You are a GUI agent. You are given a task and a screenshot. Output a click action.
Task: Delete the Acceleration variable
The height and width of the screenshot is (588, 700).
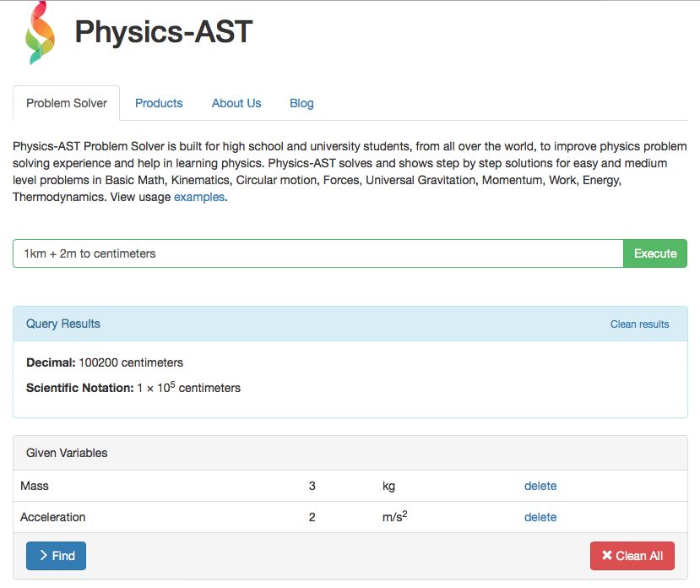coord(540,517)
